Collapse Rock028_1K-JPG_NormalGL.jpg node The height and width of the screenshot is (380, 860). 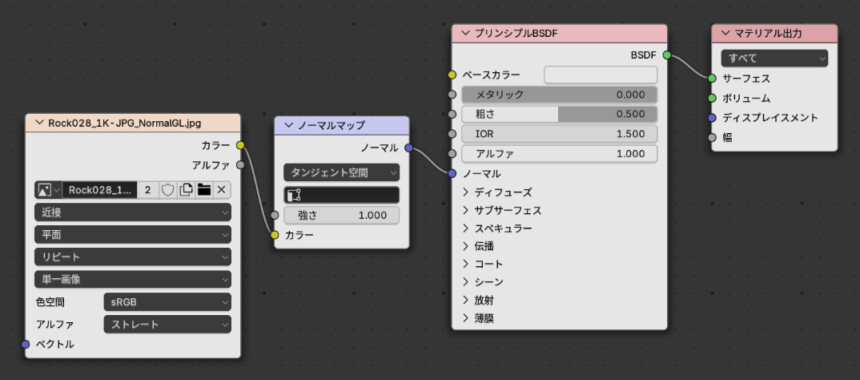[x=38, y=123]
